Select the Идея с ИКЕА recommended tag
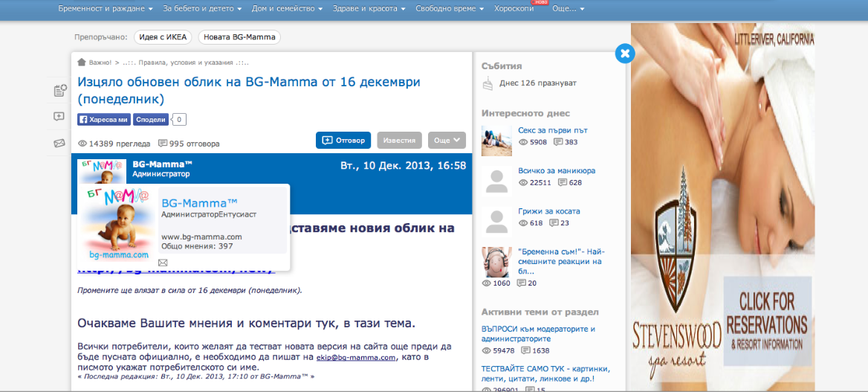The width and height of the screenshot is (868, 392). click(163, 37)
